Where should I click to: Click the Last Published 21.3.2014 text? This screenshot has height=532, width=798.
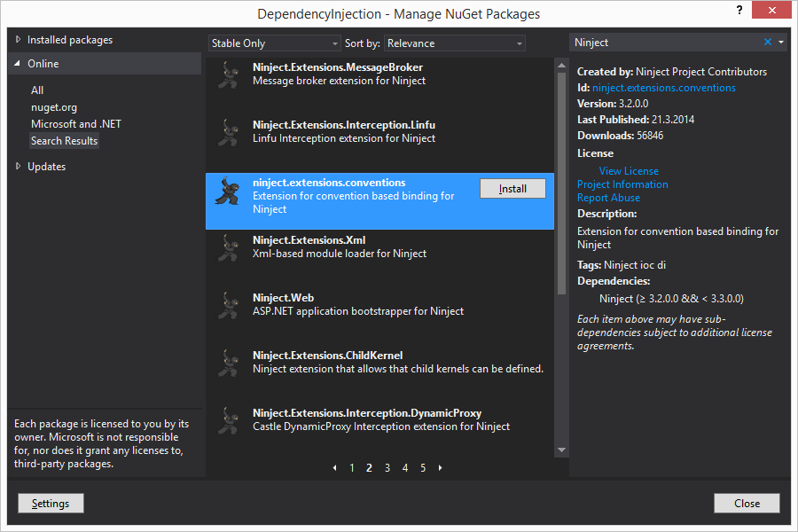[636, 120]
